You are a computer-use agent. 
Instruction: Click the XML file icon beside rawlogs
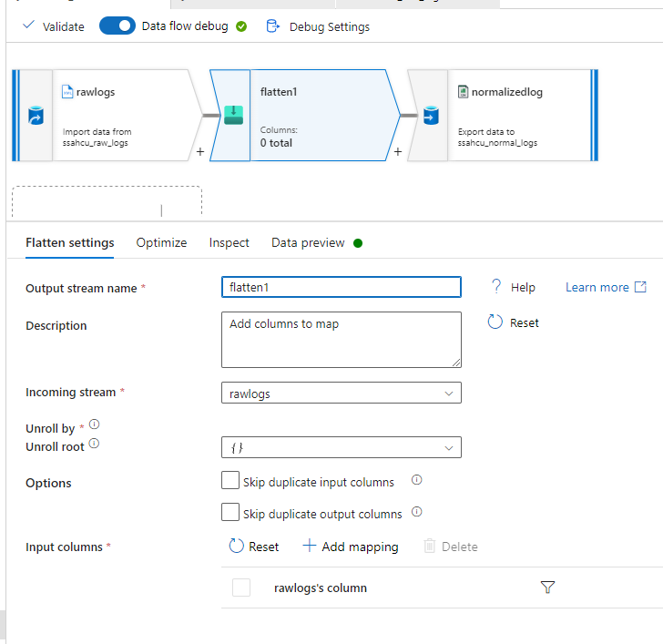pyautogui.click(x=67, y=91)
